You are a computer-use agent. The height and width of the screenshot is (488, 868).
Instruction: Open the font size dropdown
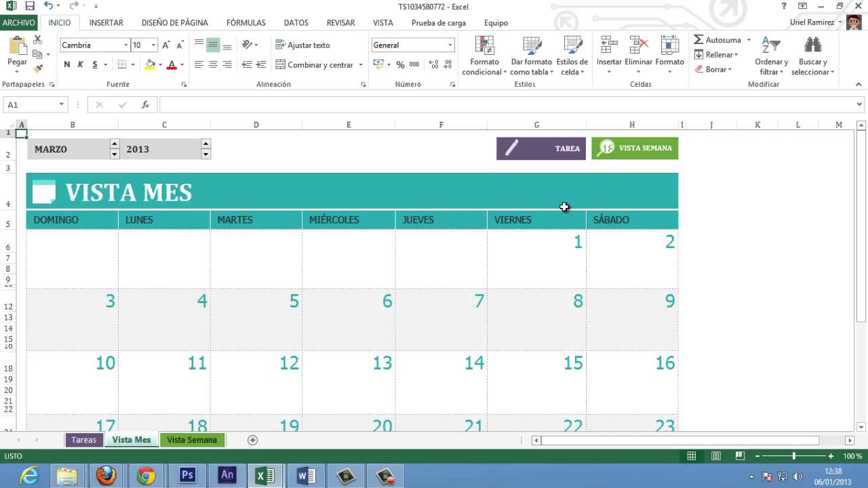(x=153, y=45)
